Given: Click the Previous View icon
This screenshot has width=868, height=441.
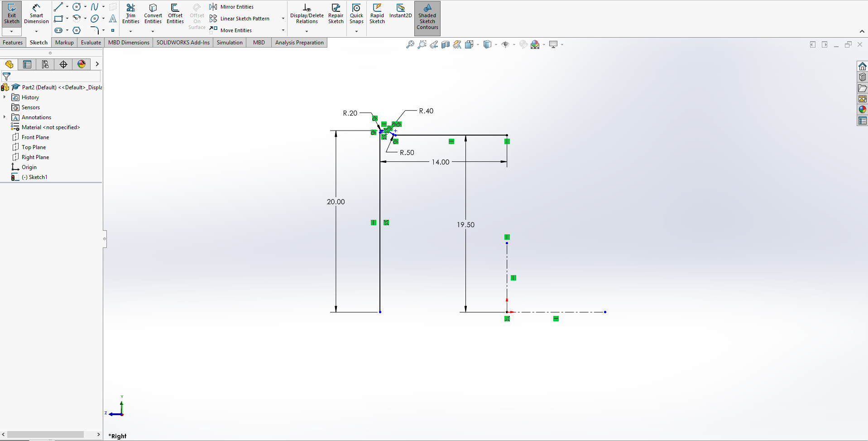Looking at the screenshot, I should point(434,44).
